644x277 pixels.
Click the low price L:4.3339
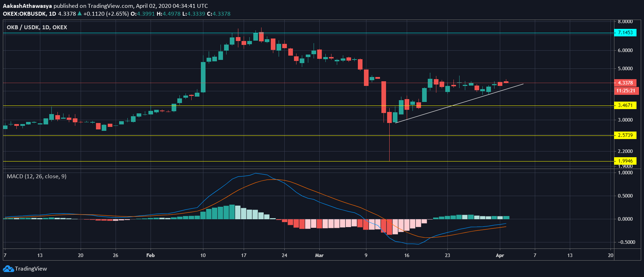[x=193, y=14]
